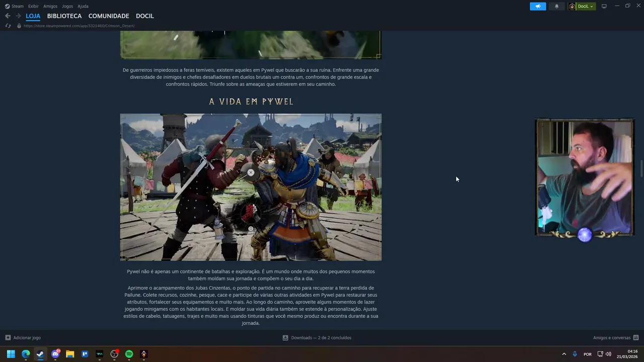Viewport: 644px width, 362px height.
Task: Click the blue orb on webcam frame
Action: [x=585, y=235]
